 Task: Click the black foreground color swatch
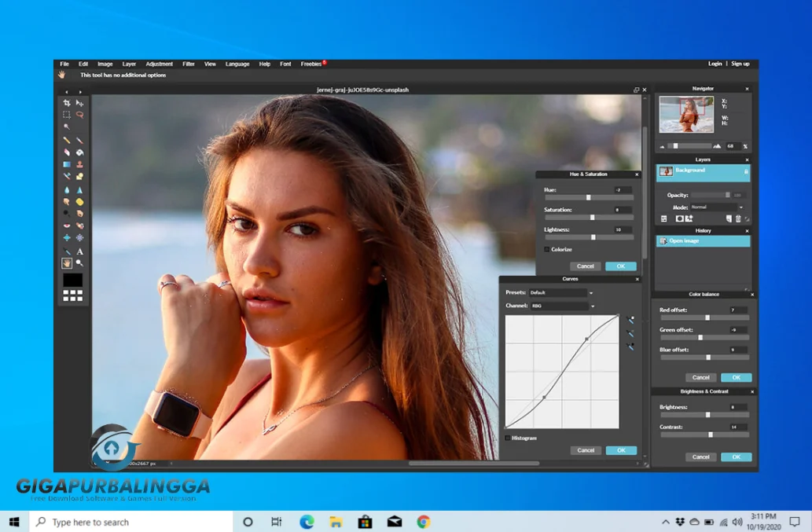[72, 279]
